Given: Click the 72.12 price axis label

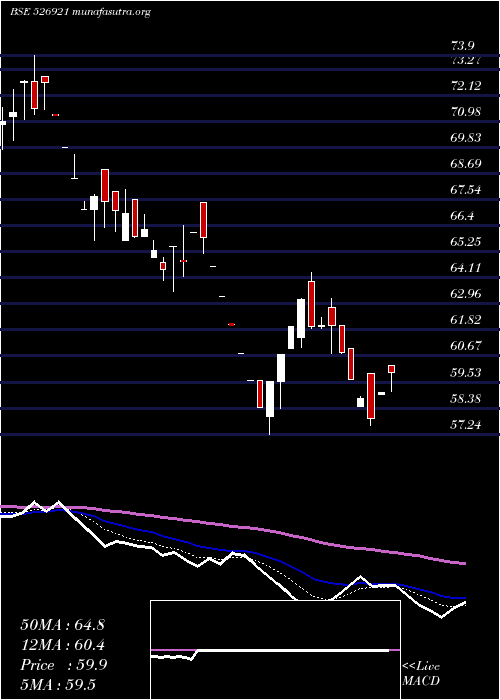Looking at the screenshot, I should click(466, 86).
